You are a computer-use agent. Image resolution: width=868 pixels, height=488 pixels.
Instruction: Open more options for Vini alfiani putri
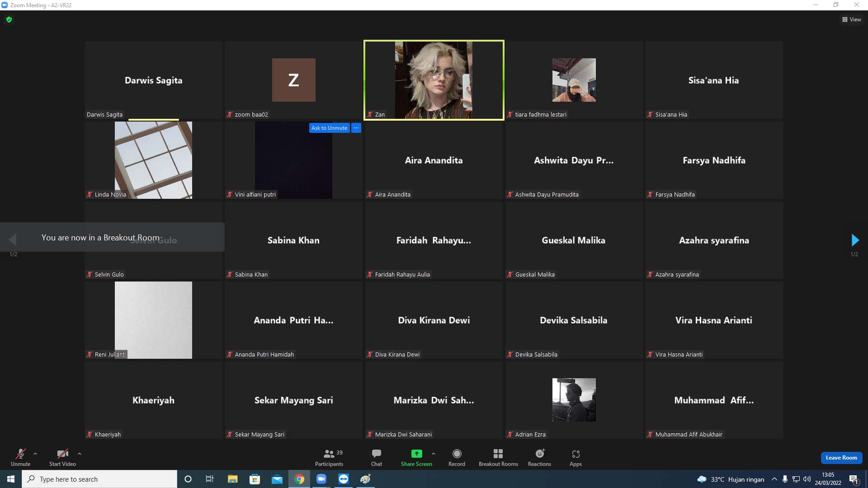pyautogui.click(x=356, y=128)
